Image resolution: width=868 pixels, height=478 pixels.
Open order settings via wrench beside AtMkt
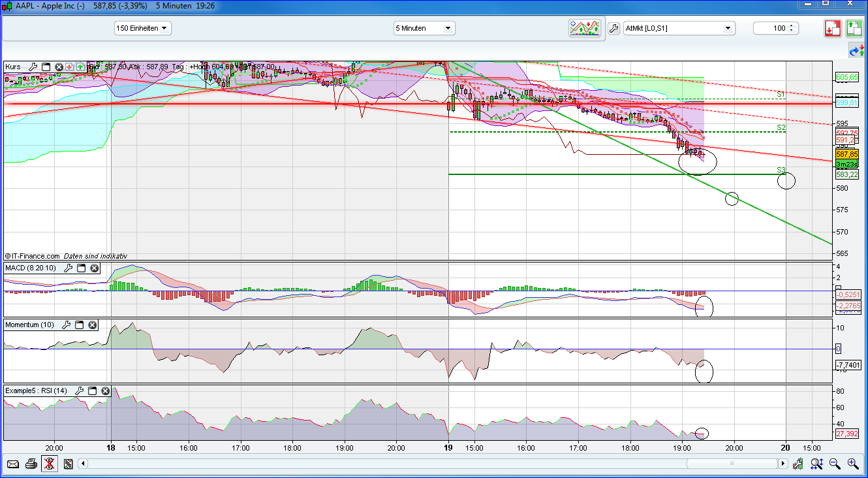pos(613,28)
